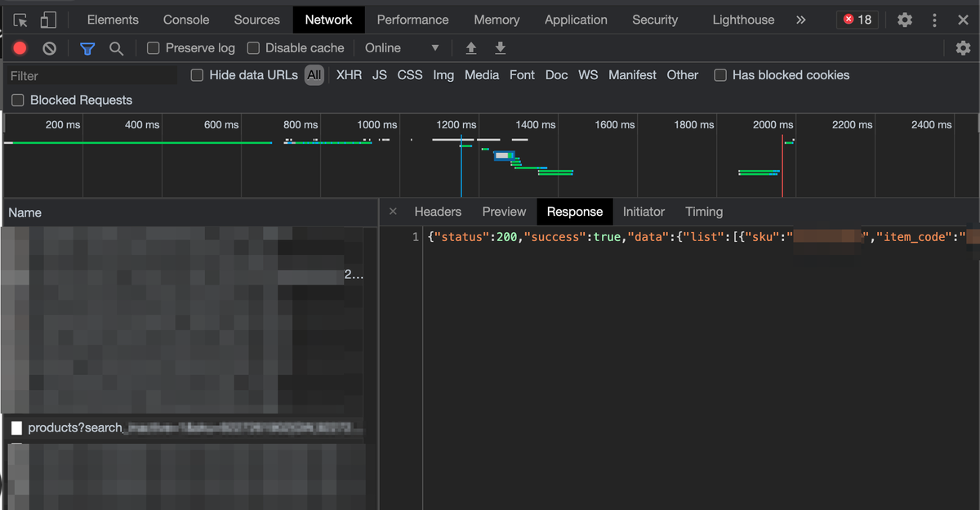
Task: Stop recording network log
Action: pyautogui.click(x=20, y=48)
